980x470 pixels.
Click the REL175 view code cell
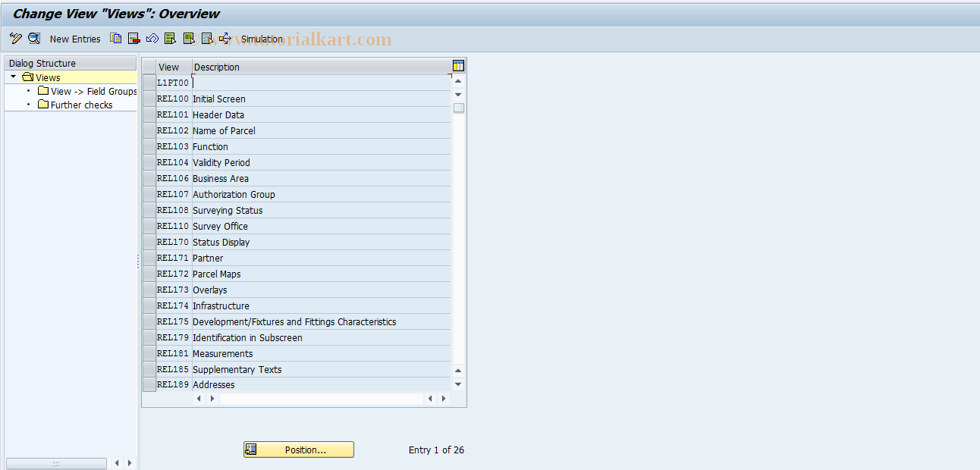coord(174,321)
